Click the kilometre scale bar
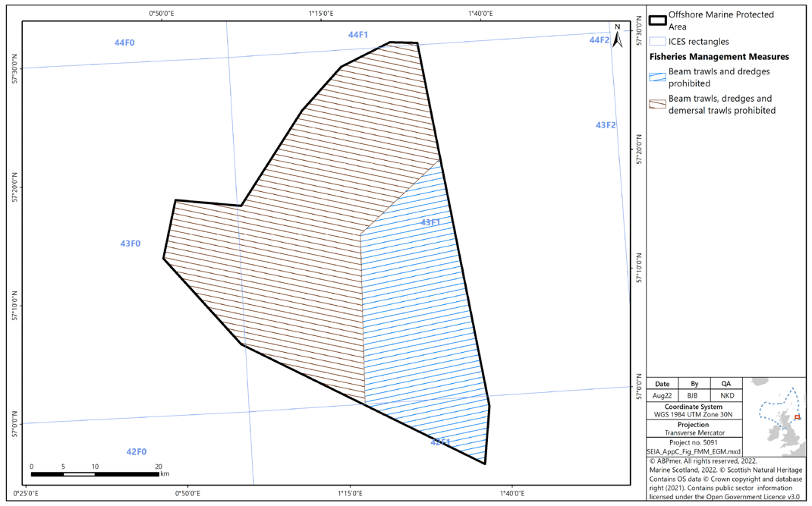 (x=95, y=473)
